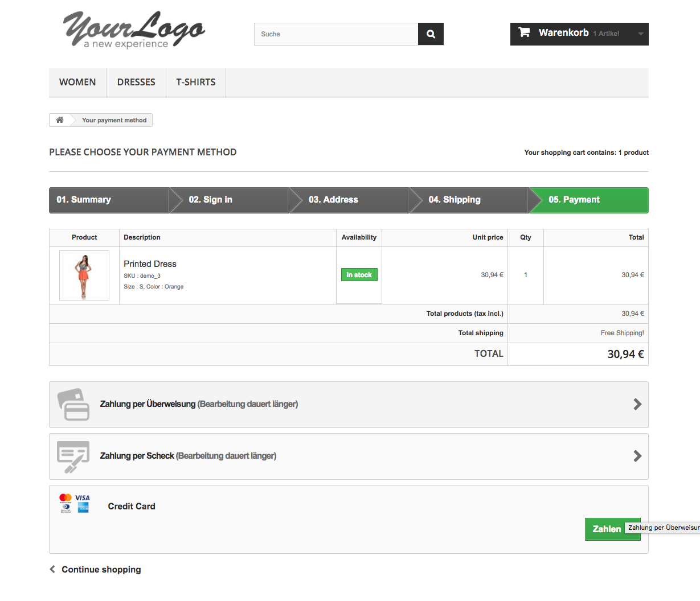Open the Zahlung per Überweisung chevron
Viewport: 700px width, 601px height.
[x=637, y=404]
